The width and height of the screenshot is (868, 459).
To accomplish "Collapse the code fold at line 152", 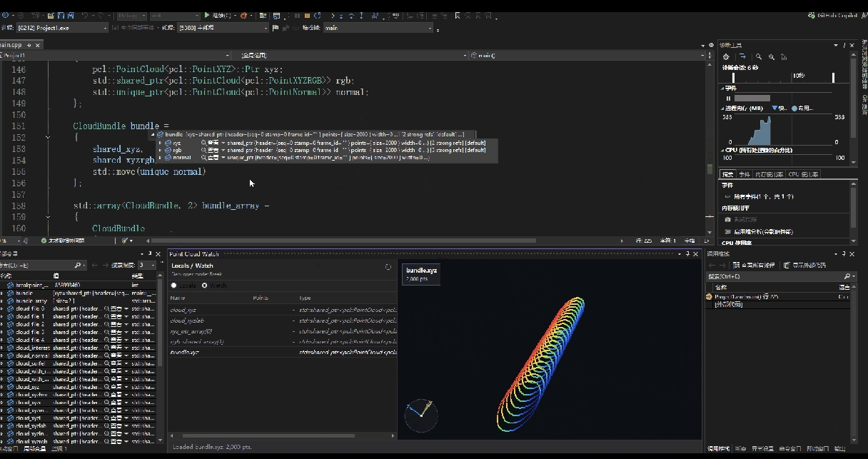I will pyautogui.click(x=48, y=137).
